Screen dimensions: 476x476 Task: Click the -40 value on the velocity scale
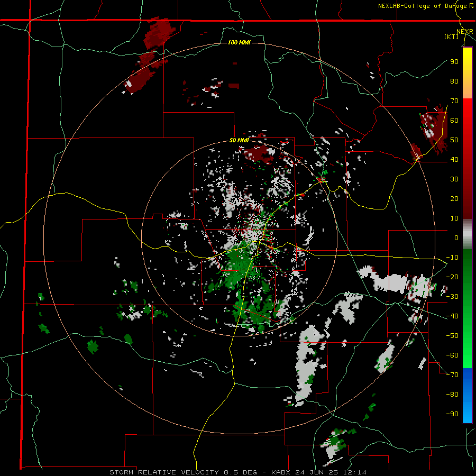(452, 316)
